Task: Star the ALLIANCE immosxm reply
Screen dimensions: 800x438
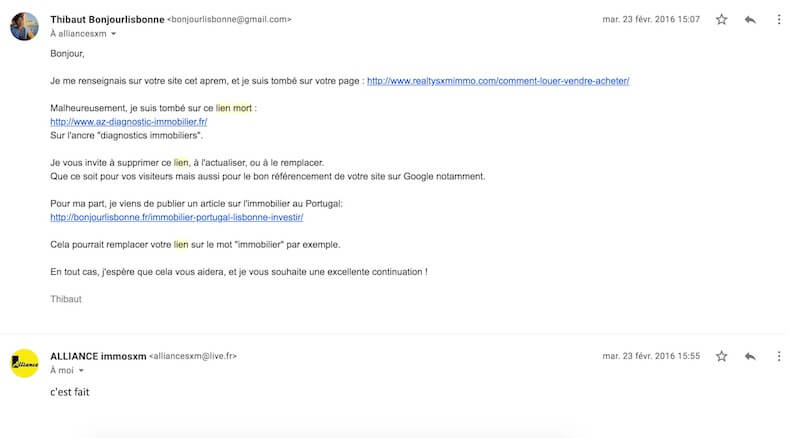Action: [722, 356]
